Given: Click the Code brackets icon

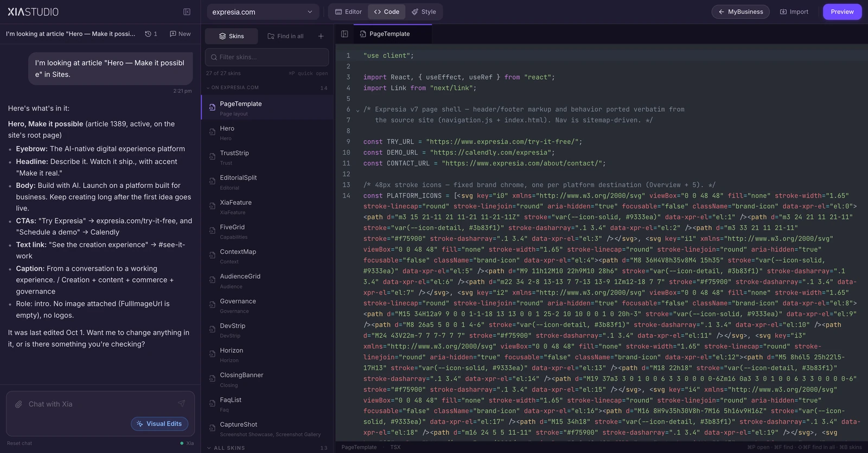Looking at the screenshot, I should click(378, 12).
